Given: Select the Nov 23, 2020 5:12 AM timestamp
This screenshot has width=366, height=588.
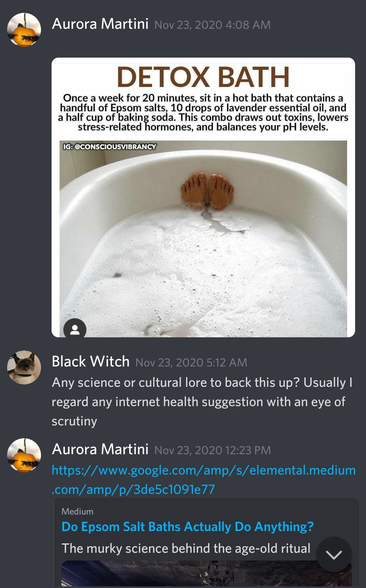Looking at the screenshot, I should tap(191, 362).
